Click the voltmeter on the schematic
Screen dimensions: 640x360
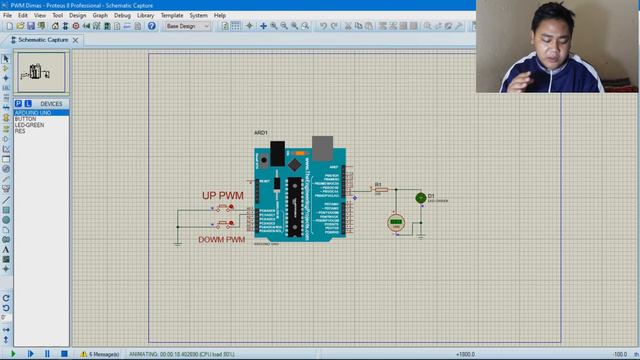[396, 222]
